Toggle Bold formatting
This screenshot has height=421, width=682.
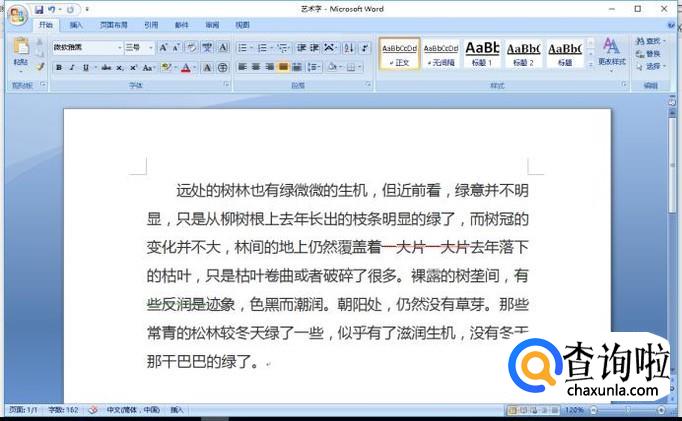point(59,68)
